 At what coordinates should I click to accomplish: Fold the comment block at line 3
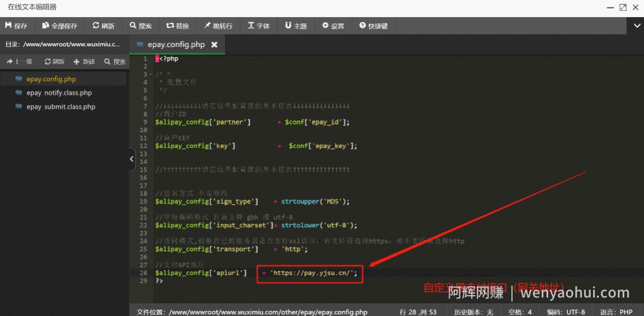(x=151, y=74)
